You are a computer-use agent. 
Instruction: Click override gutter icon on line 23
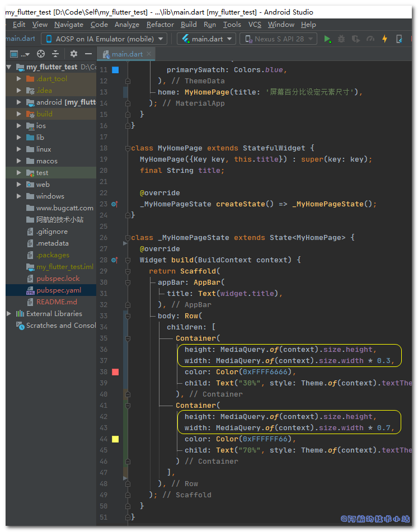[x=115, y=204]
